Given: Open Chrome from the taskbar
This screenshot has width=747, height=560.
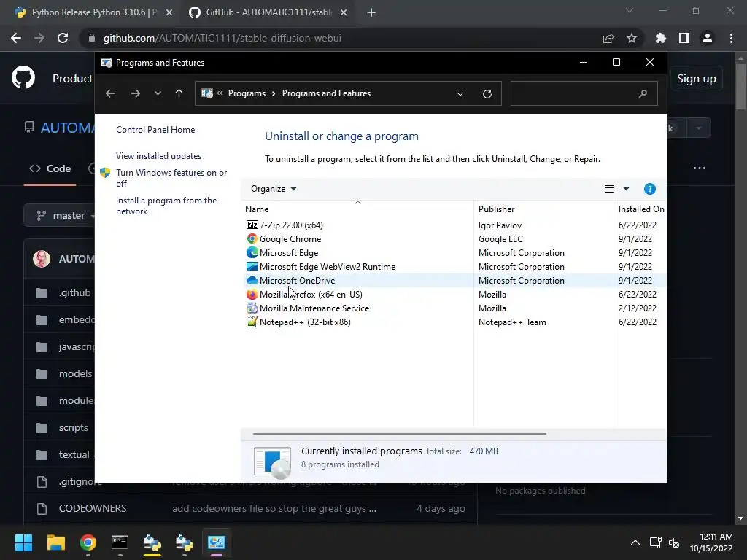Looking at the screenshot, I should (88, 542).
